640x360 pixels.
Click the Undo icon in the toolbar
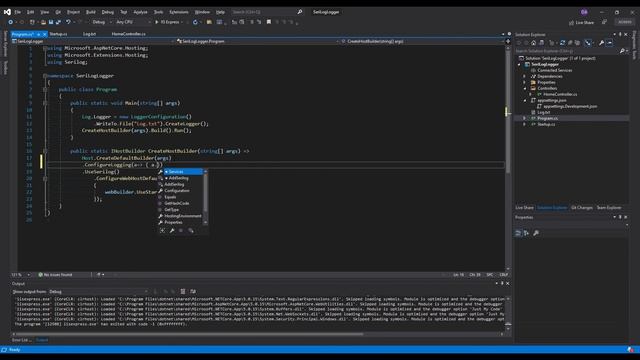68,22
